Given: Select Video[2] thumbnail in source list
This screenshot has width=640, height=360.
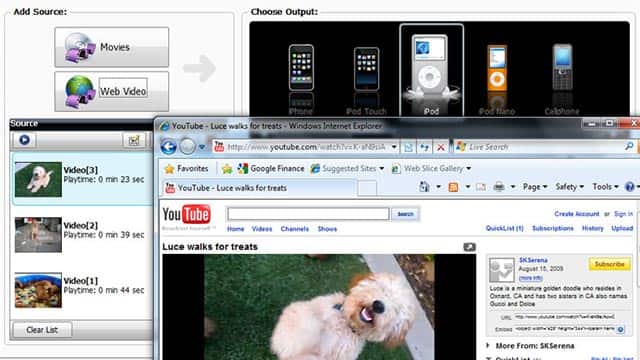Looking at the screenshot, I should [x=38, y=235].
